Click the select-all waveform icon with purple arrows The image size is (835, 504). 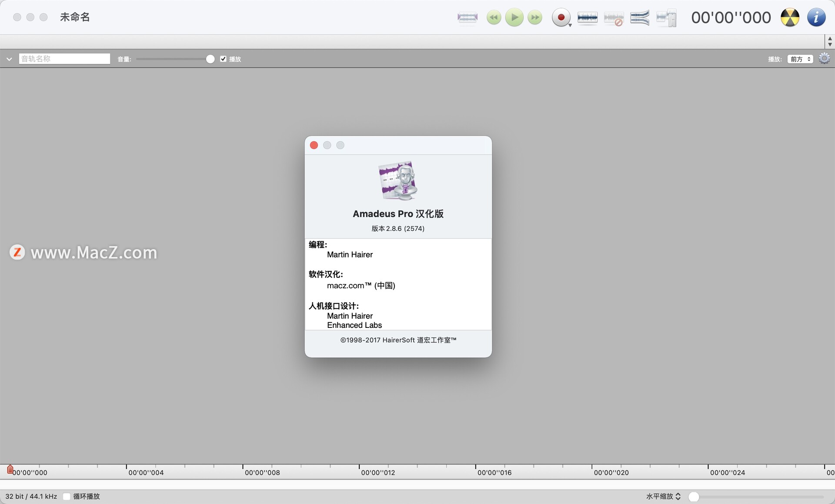(468, 17)
